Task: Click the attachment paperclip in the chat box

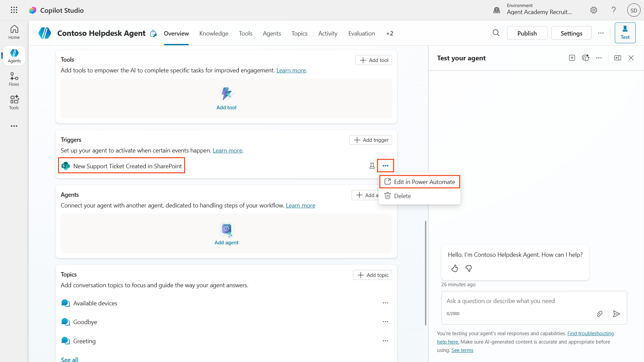Action: point(600,314)
